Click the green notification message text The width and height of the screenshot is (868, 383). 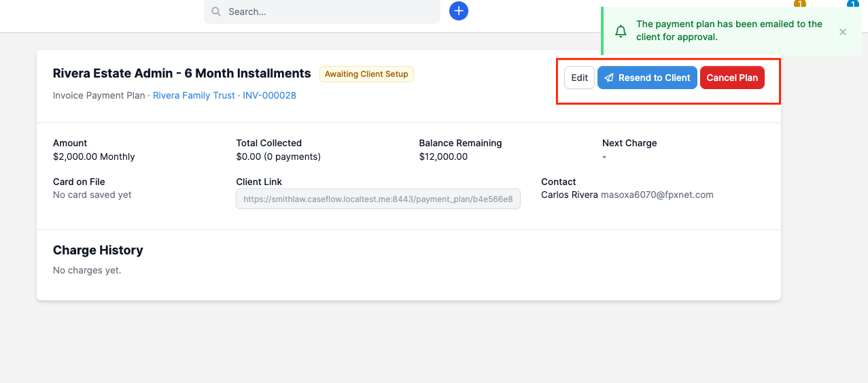[729, 31]
